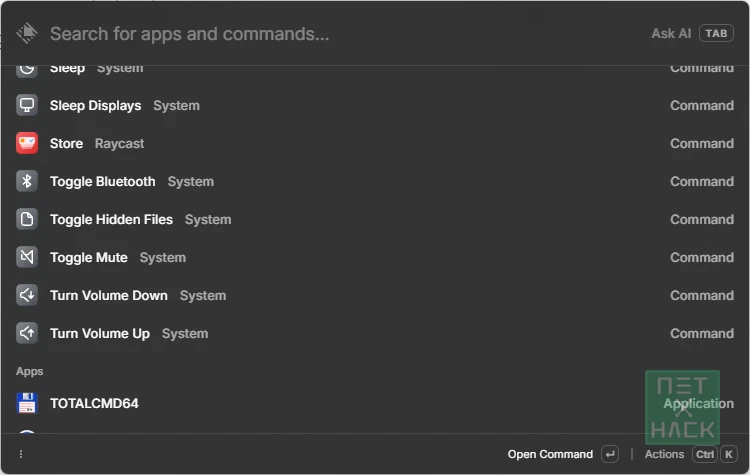Select Turn Volume Up command title
Viewport: 750px width, 475px height.
click(99, 333)
